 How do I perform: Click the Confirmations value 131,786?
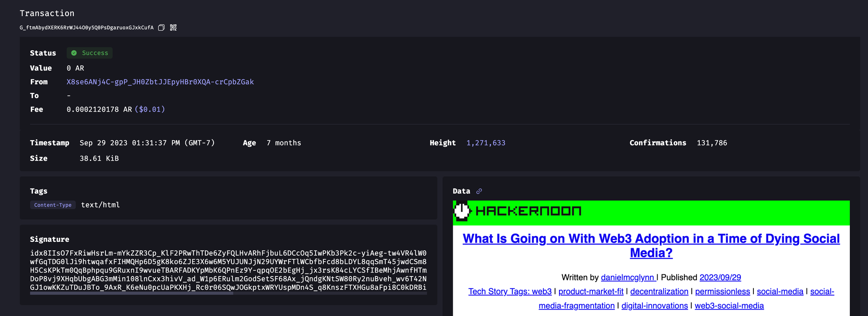[x=712, y=143]
